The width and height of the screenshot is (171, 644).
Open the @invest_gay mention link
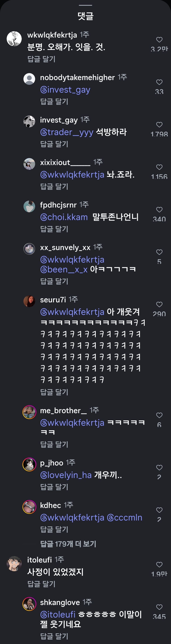pyautogui.click(x=65, y=90)
